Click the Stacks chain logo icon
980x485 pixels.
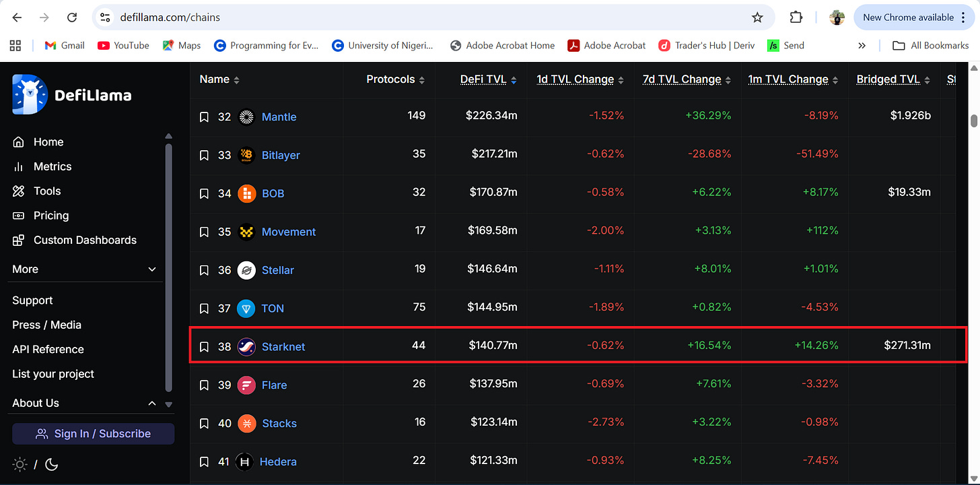click(246, 424)
